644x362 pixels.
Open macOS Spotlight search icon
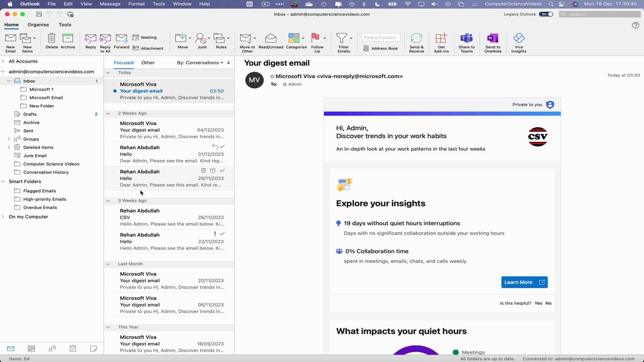(551, 4)
